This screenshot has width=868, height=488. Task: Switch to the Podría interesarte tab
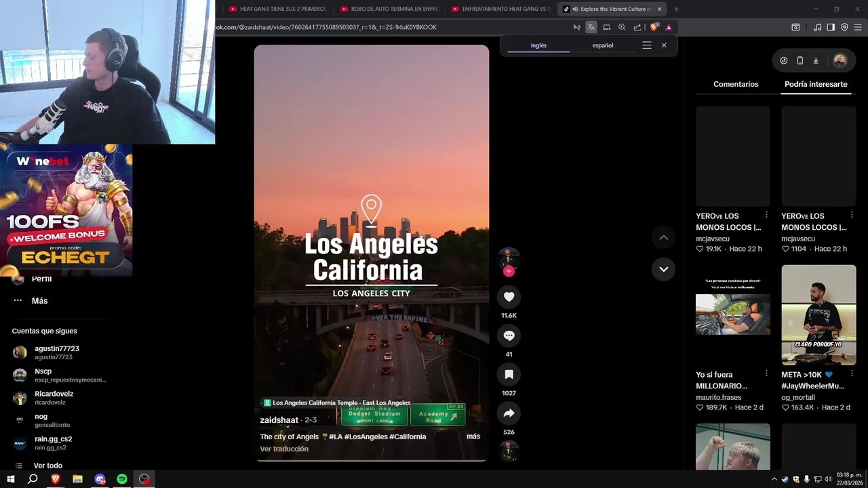816,84
